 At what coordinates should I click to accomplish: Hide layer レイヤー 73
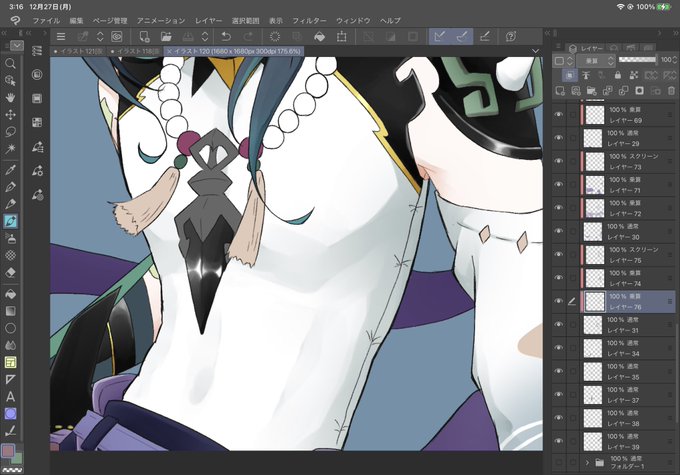[559, 161]
